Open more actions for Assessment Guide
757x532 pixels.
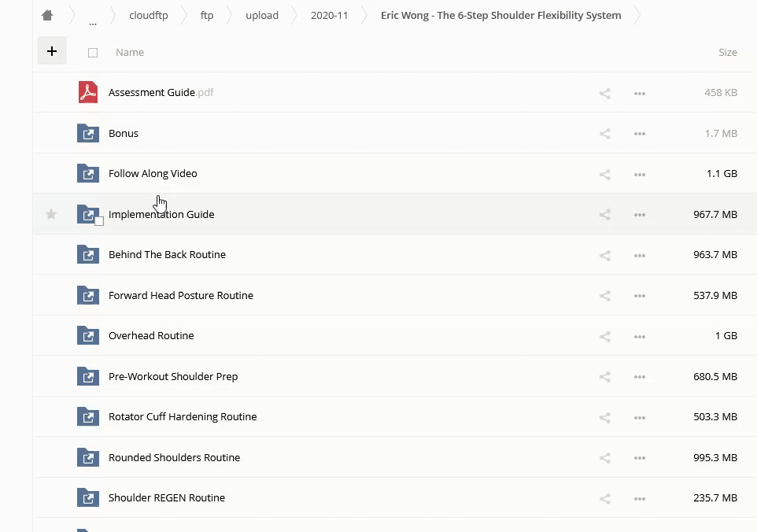coord(640,94)
